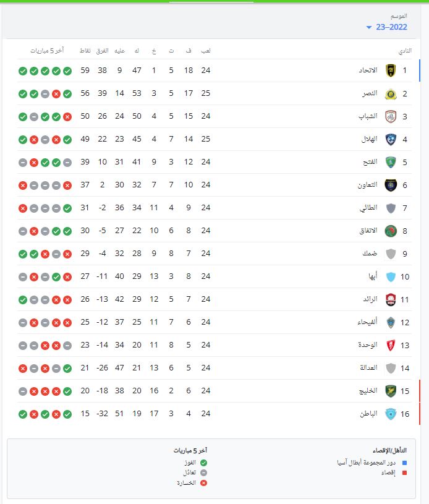Click the Al-Fateh team crest
This screenshot has height=504, width=429.
pyautogui.click(x=390, y=162)
